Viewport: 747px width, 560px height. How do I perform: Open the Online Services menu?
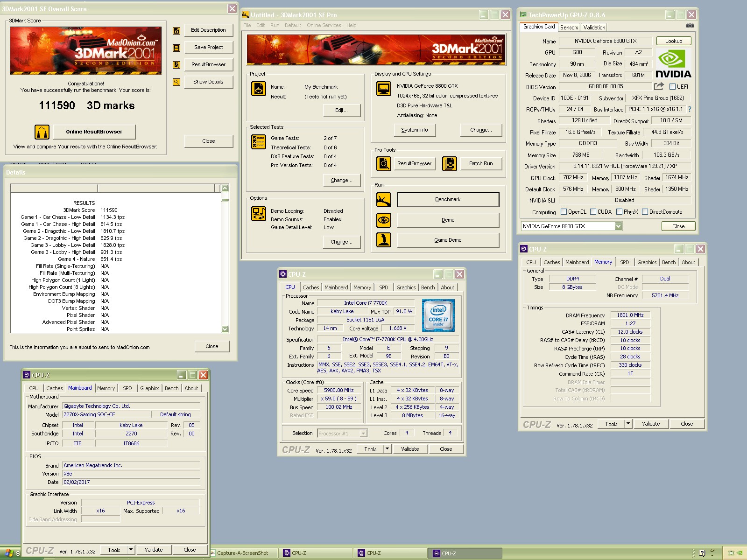tap(324, 25)
